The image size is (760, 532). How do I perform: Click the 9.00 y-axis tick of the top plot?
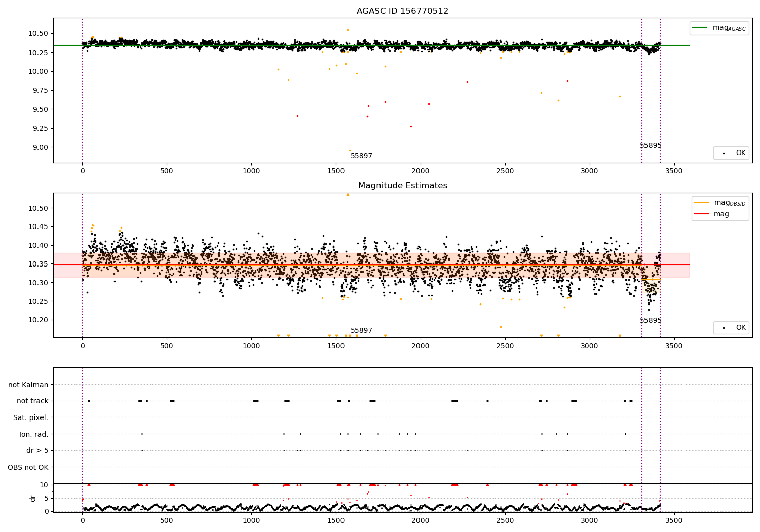point(40,147)
